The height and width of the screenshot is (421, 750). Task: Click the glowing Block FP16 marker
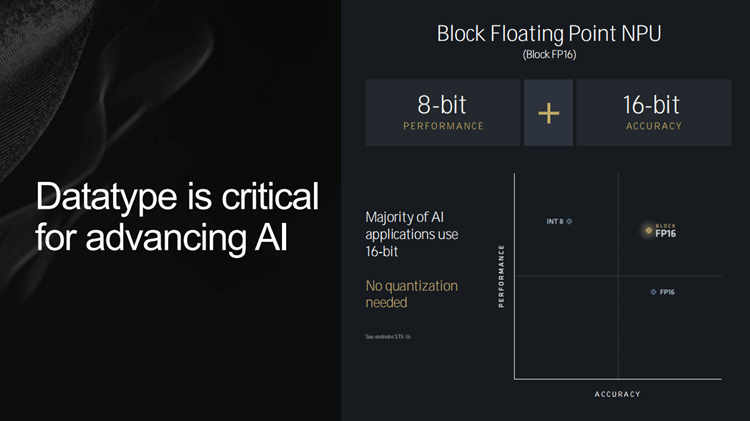click(648, 231)
